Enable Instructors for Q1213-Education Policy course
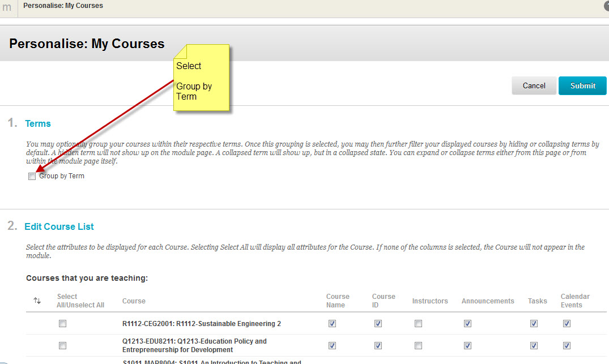609x364 pixels. pyautogui.click(x=418, y=345)
